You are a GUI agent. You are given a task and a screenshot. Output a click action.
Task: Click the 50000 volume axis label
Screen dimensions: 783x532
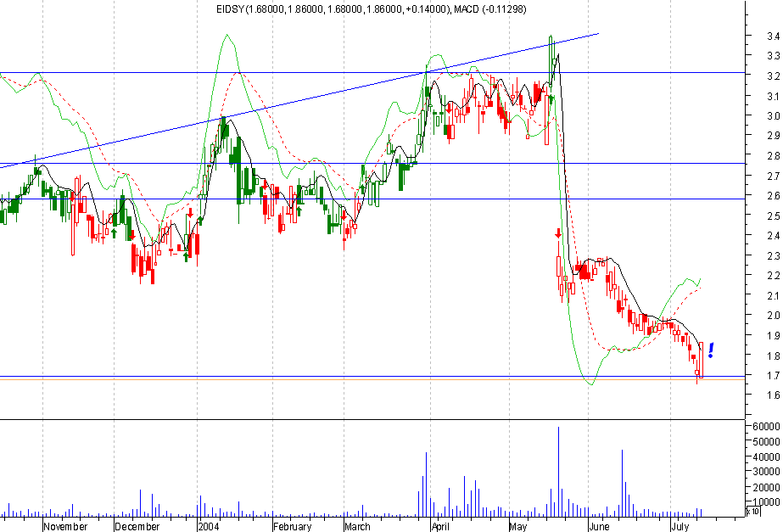pyautogui.click(x=766, y=441)
